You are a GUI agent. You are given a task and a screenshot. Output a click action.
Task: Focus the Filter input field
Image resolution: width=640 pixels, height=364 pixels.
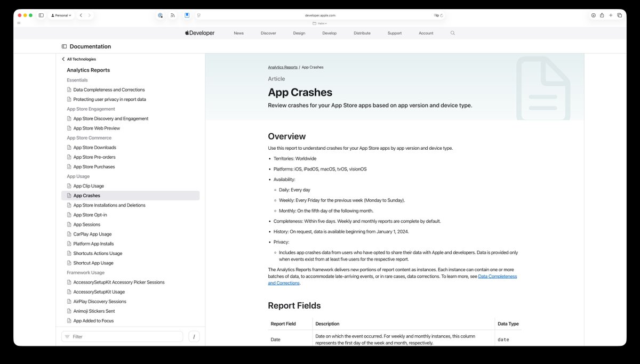click(x=122, y=337)
